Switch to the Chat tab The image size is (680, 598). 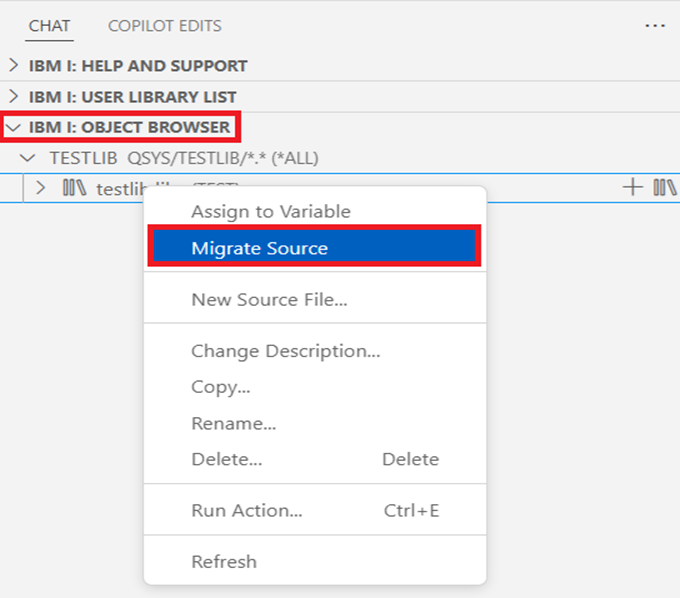click(49, 26)
